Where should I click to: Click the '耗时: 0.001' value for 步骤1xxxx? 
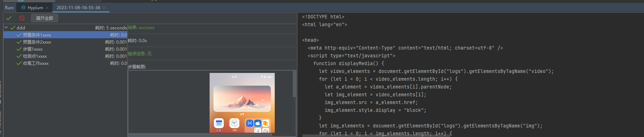coord(116,49)
